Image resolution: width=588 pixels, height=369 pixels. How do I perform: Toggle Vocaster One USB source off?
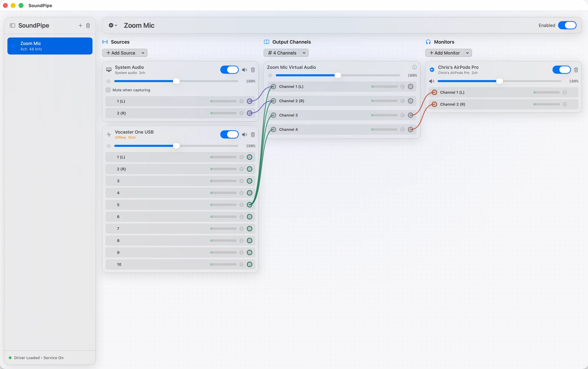[229, 135]
